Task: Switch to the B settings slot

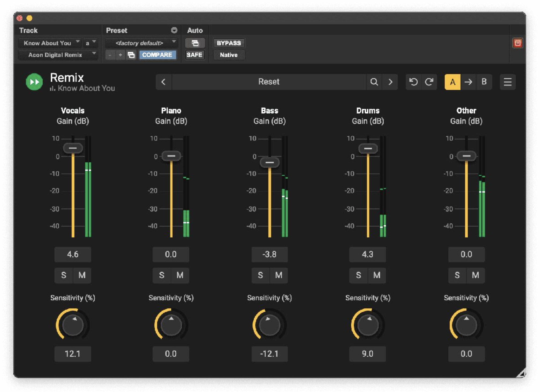Action: [x=484, y=82]
